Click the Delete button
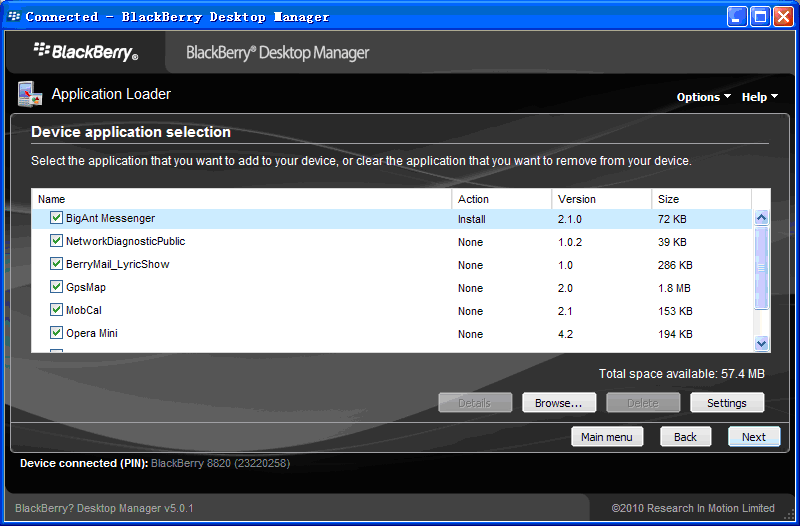800x526 pixels. click(643, 403)
